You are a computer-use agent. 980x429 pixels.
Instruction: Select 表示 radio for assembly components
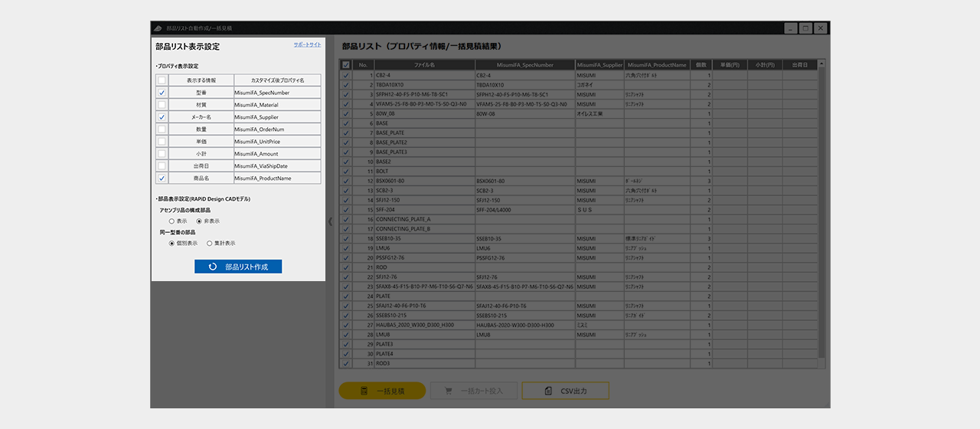[171, 221]
